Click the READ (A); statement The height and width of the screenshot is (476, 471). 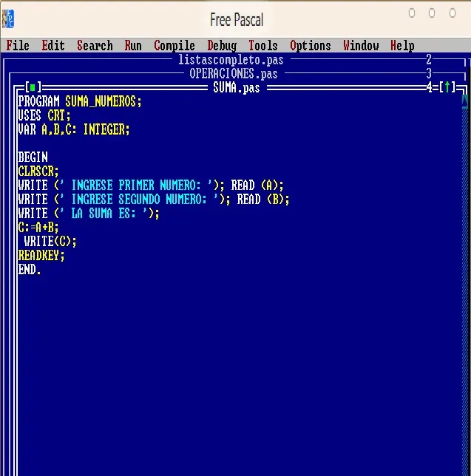257,186
